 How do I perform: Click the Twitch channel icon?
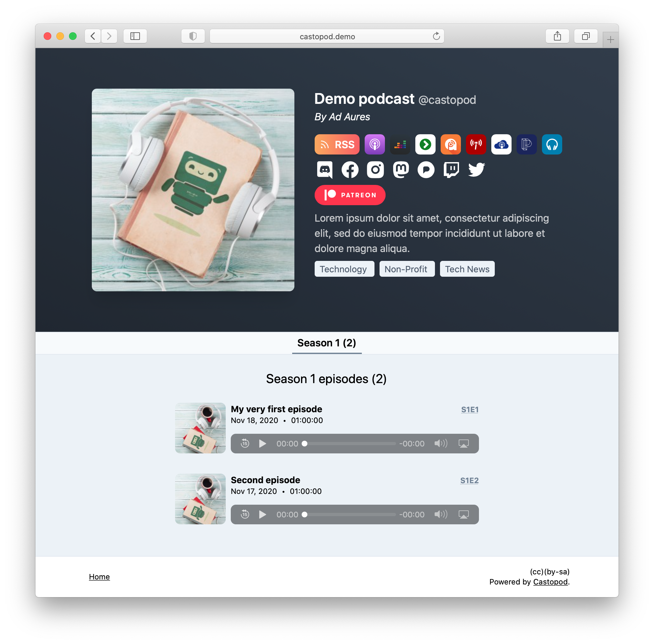(451, 170)
